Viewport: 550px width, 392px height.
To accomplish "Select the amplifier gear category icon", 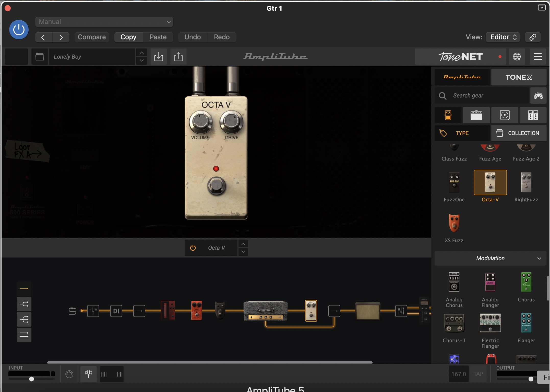I will (x=476, y=115).
